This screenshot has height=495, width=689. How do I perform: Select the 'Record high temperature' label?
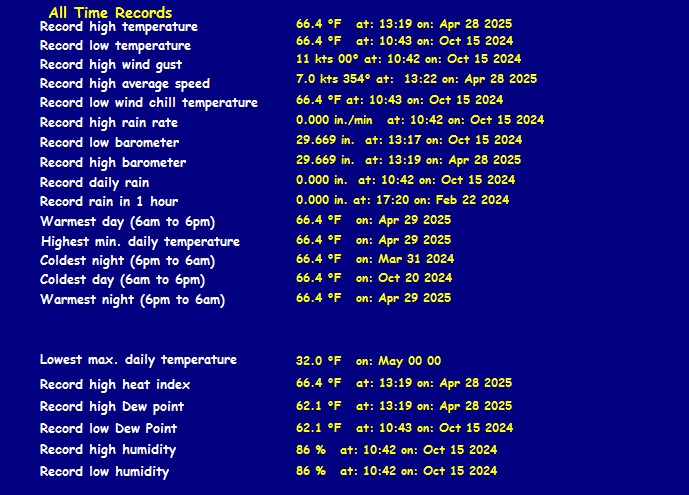(x=119, y=27)
